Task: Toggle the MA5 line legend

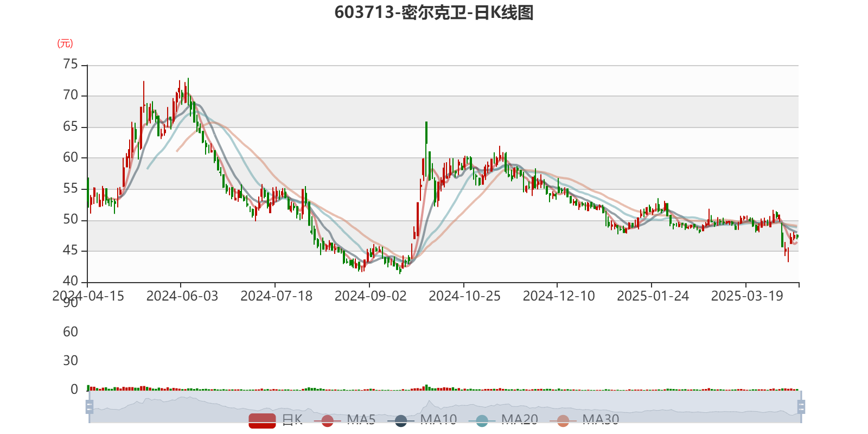Action: click(x=344, y=420)
